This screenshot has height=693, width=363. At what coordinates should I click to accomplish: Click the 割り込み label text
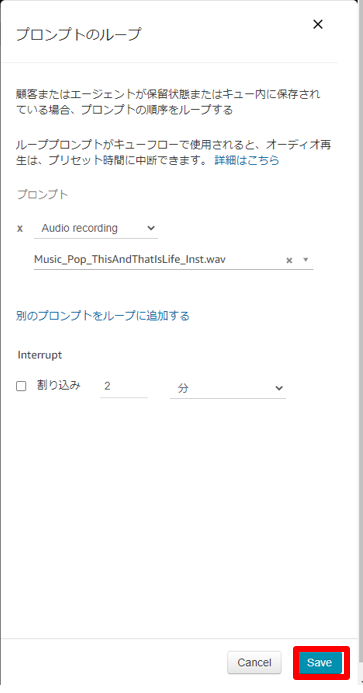click(58, 385)
